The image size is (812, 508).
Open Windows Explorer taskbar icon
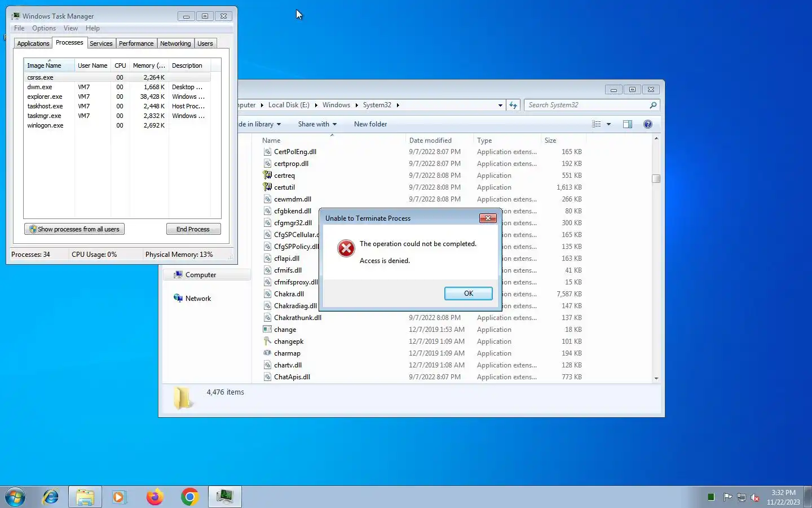click(85, 497)
